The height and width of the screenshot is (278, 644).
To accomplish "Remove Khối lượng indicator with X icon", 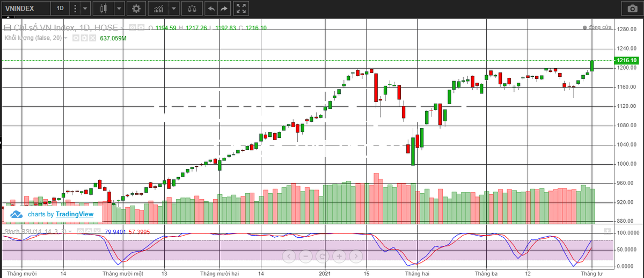I will click(92, 38).
